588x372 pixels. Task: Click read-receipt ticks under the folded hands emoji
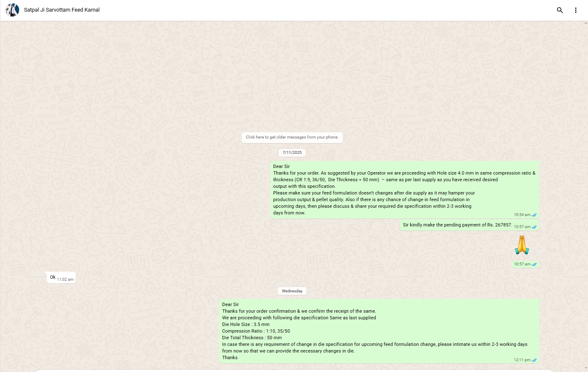click(534, 264)
